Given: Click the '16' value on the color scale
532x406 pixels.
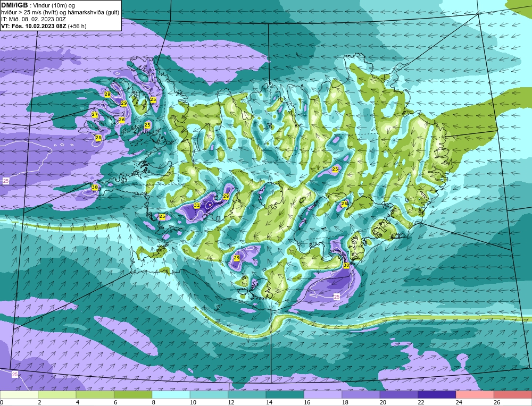Looking at the screenshot, I should click(x=307, y=403).
